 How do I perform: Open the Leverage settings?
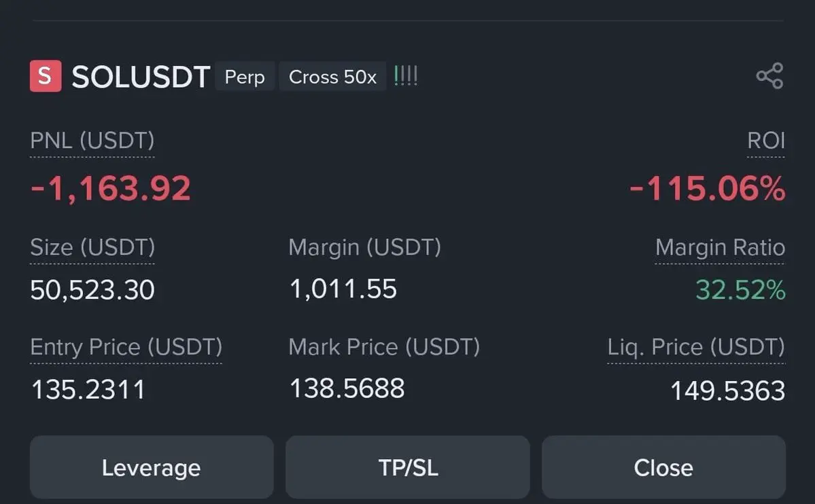[x=152, y=467]
